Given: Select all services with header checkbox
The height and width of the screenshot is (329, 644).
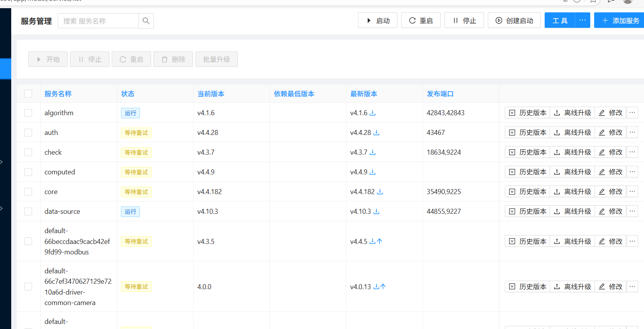Looking at the screenshot, I should click(28, 94).
